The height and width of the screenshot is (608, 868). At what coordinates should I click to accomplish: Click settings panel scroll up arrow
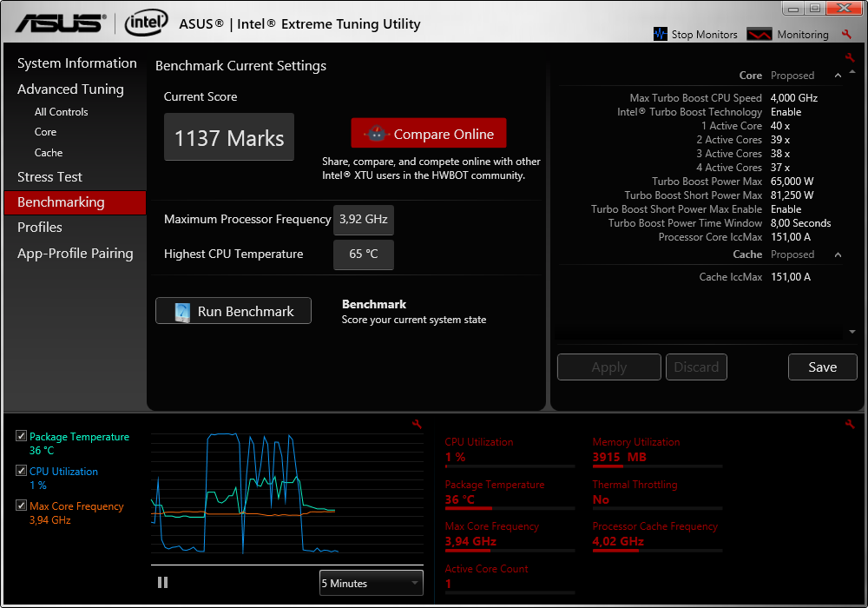click(852, 72)
